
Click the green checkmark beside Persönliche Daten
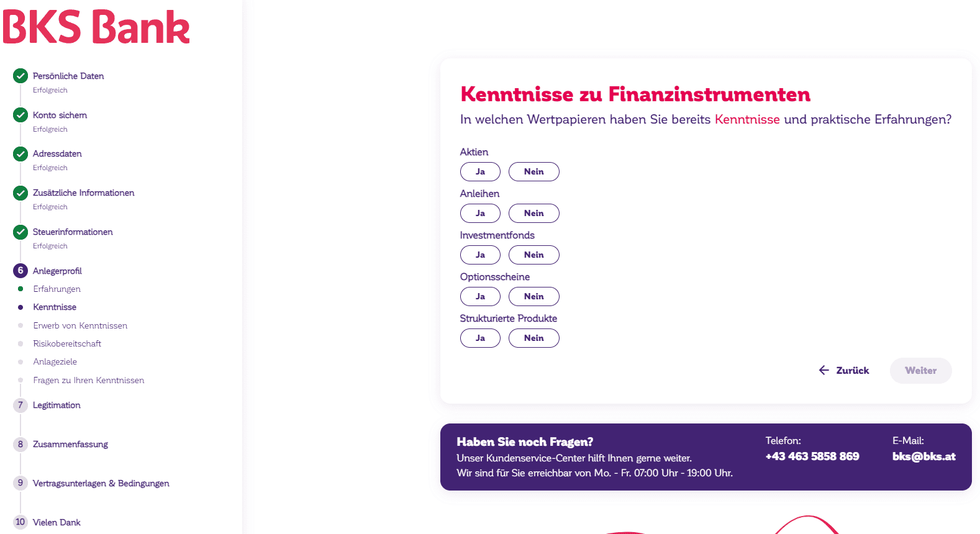pos(20,76)
